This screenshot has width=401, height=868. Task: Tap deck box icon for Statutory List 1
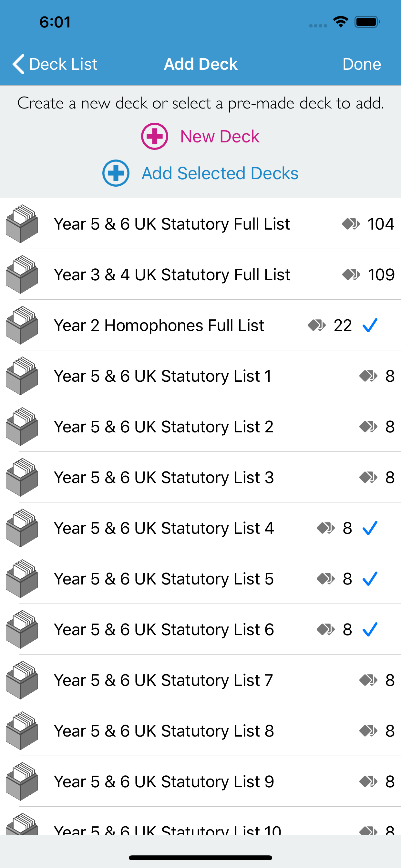[22, 376]
